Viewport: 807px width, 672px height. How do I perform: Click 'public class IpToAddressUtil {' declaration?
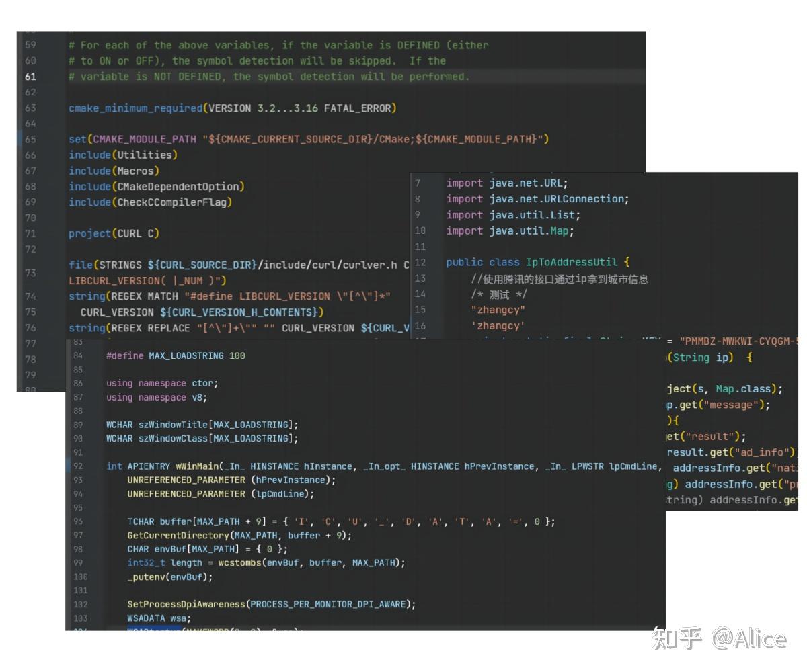(538, 263)
